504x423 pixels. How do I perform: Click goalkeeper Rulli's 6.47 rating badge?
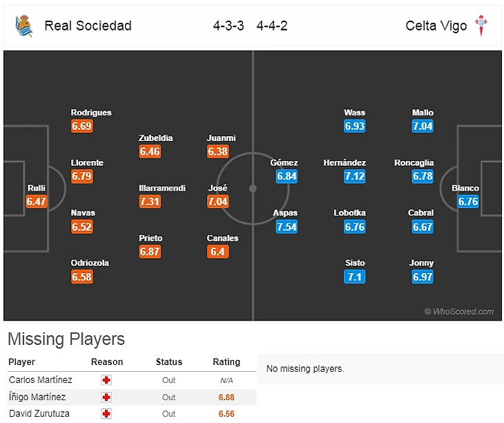coord(36,202)
